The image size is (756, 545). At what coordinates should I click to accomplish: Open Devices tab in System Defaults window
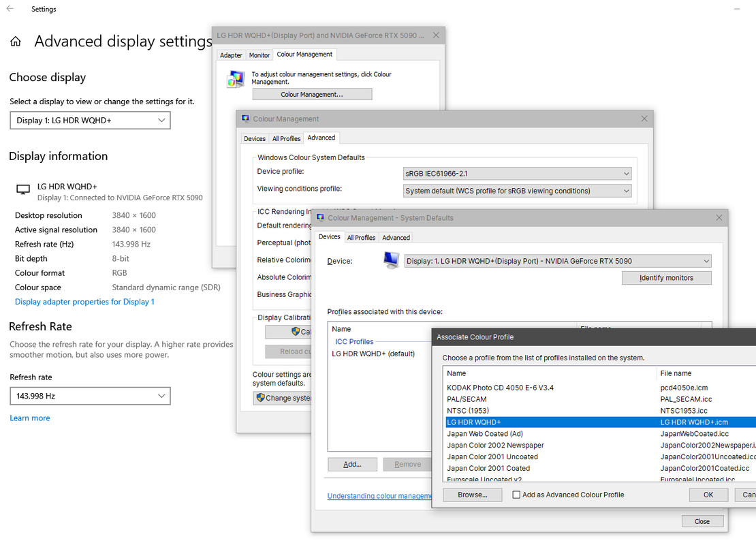pos(330,236)
